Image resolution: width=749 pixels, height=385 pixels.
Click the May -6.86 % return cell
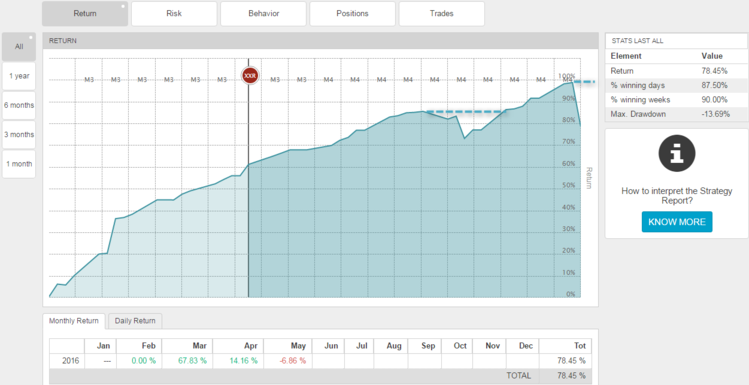(x=288, y=361)
